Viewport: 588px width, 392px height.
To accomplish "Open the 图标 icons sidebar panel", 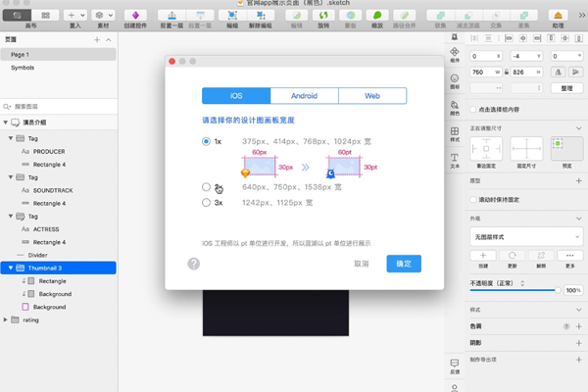I will coord(455,81).
